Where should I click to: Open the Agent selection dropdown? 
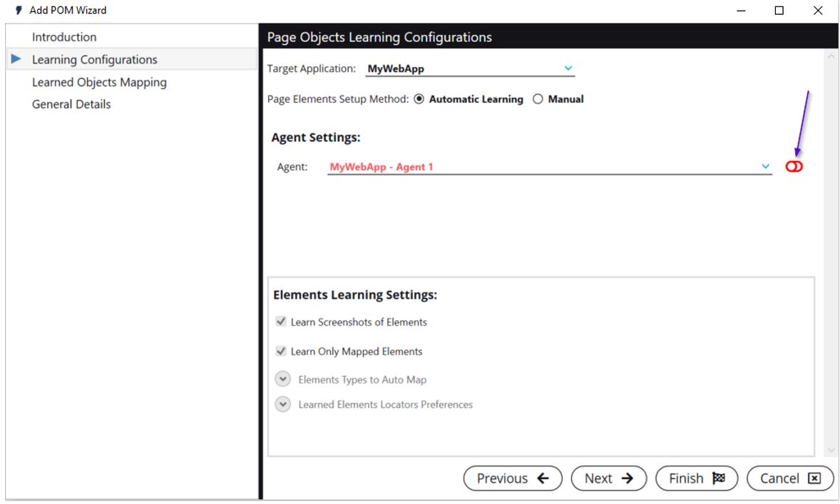click(x=550, y=167)
